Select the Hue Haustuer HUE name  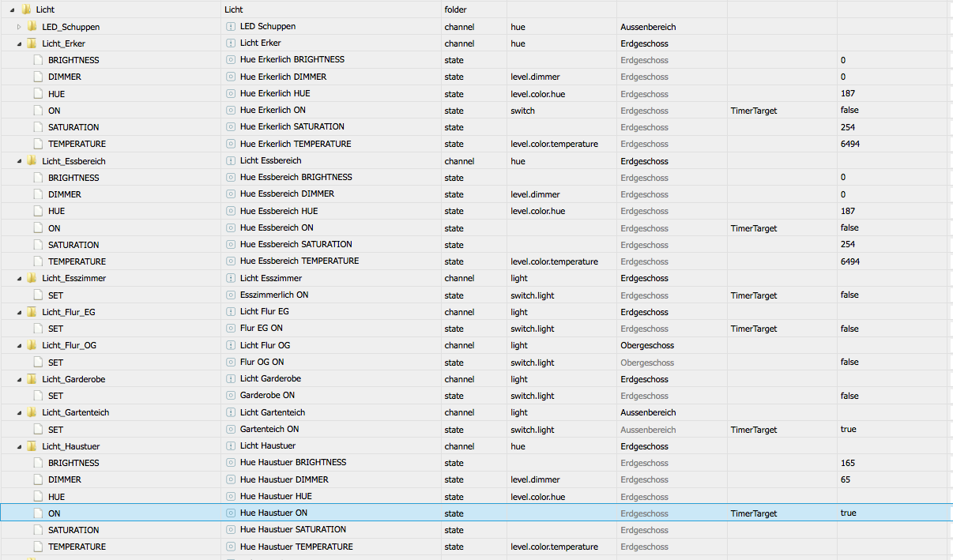click(x=276, y=497)
